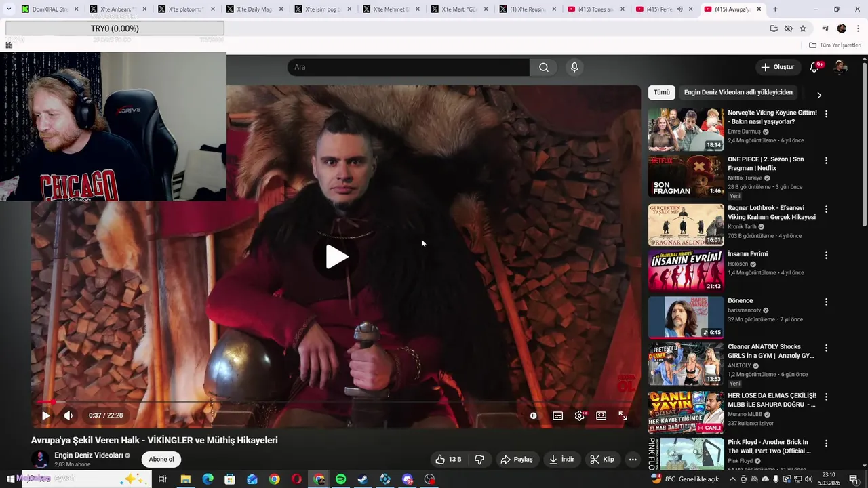Open a new browser tab

775,9
